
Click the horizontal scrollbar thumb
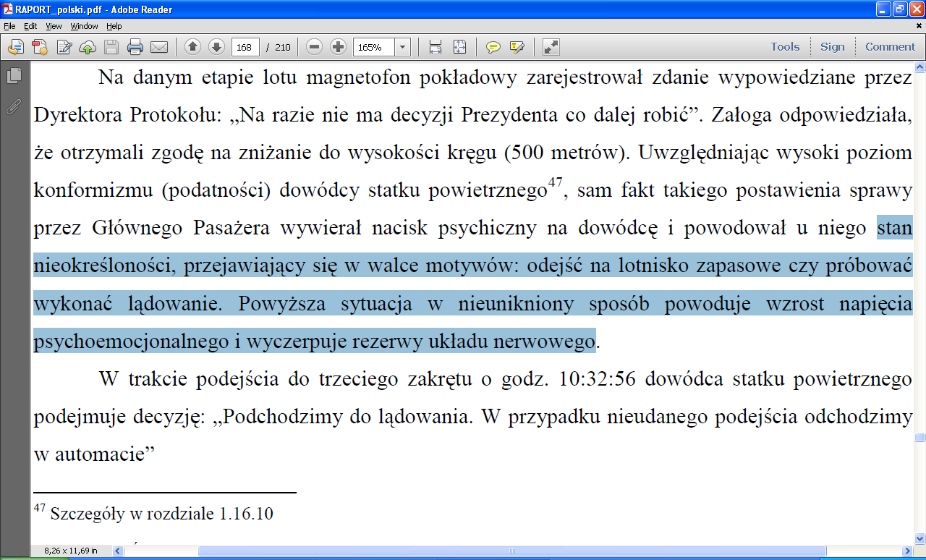pyautogui.click(x=511, y=551)
